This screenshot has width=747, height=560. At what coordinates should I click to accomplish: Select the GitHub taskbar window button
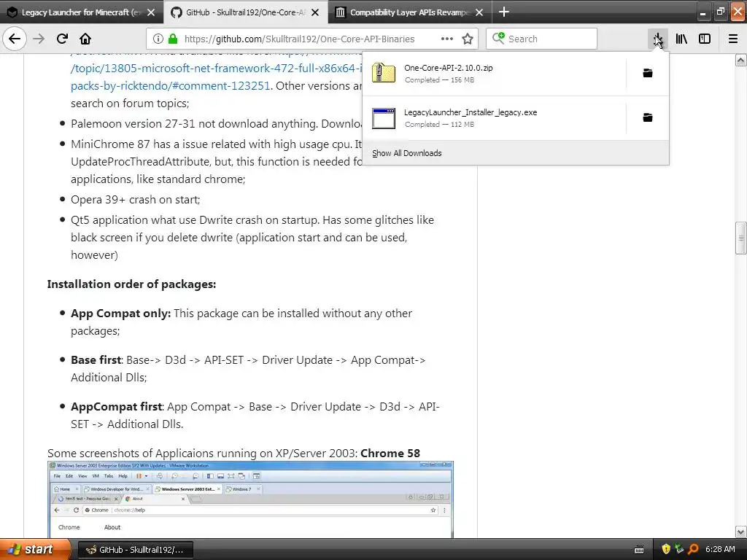135,550
